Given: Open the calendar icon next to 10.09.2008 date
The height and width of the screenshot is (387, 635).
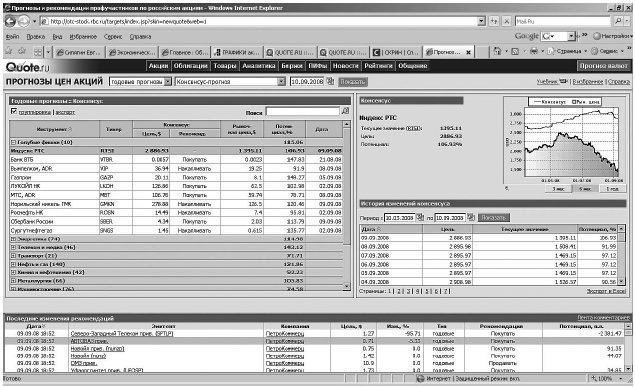Looking at the screenshot, I should click(330, 81).
